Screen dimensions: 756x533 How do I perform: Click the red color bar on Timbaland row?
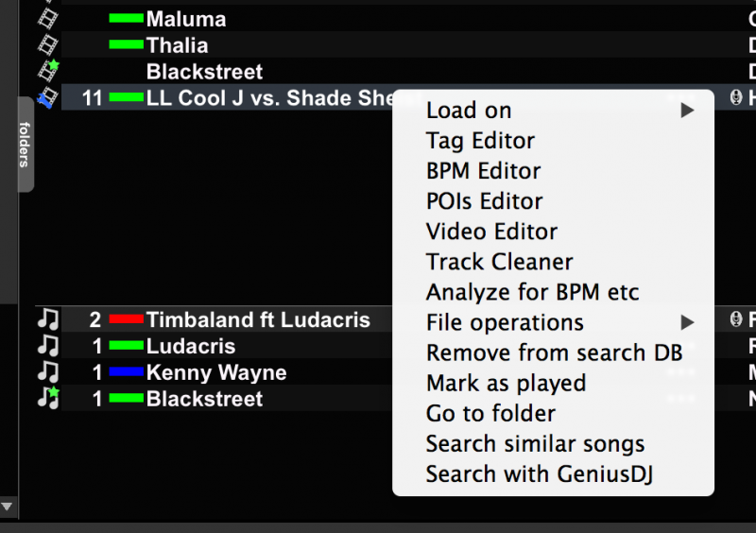click(127, 318)
